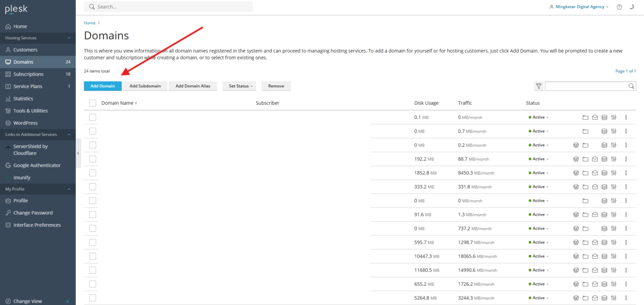Open Subscriptions in the sidebar
The image size is (644, 305).
pos(28,74)
